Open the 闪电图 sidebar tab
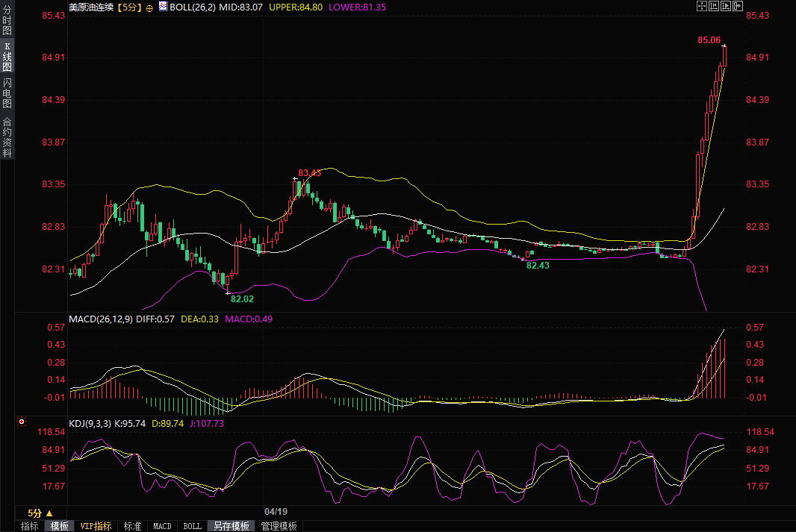 pos(7,93)
